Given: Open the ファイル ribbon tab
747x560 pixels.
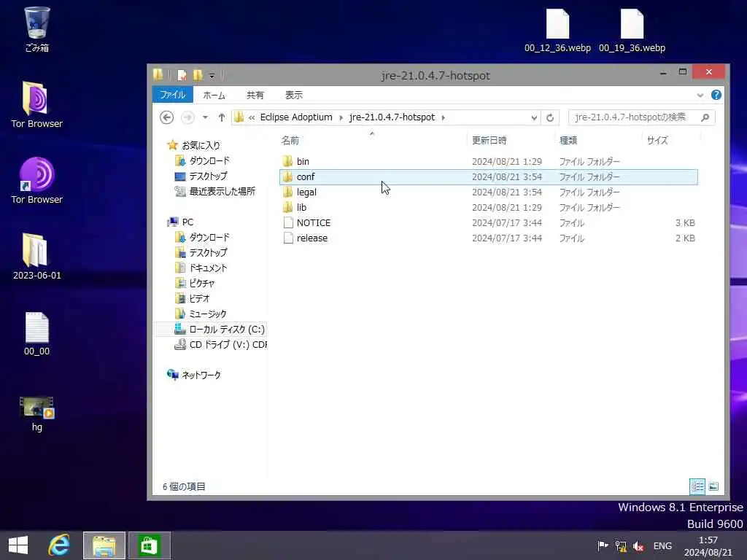Looking at the screenshot, I should point(172,95).
